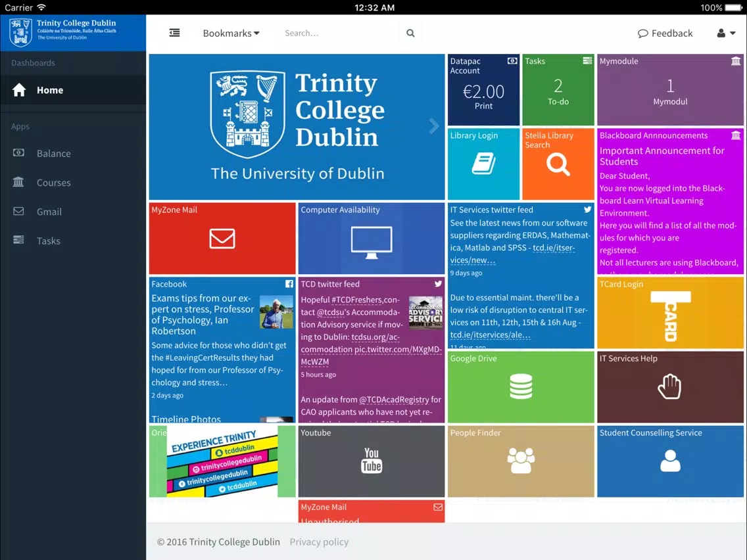The height and width of the screenshot is (560, 747).
Task: Open MyZone Mail envelope tile icon
Action: pyautogui.click(x=222, y=239)
